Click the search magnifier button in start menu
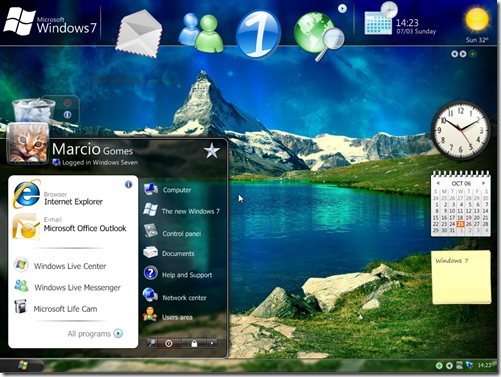This screenshot has height=377, width=501. (x=152, y=343)
